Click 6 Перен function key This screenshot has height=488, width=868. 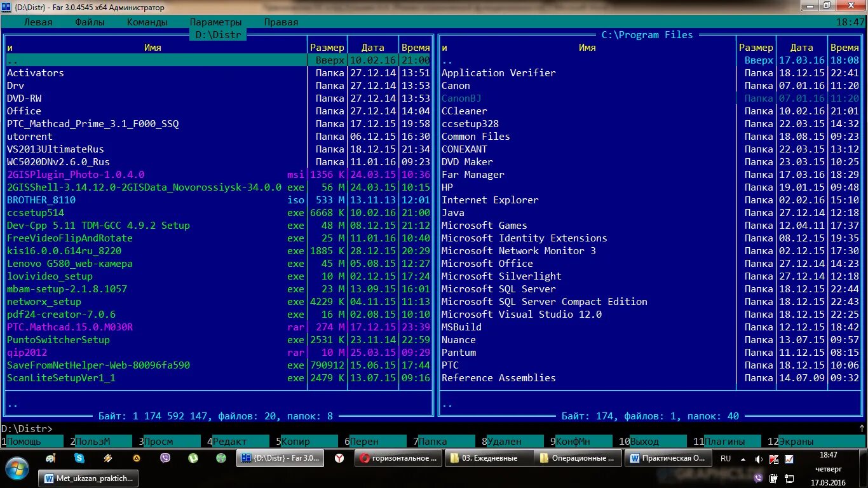375,442
